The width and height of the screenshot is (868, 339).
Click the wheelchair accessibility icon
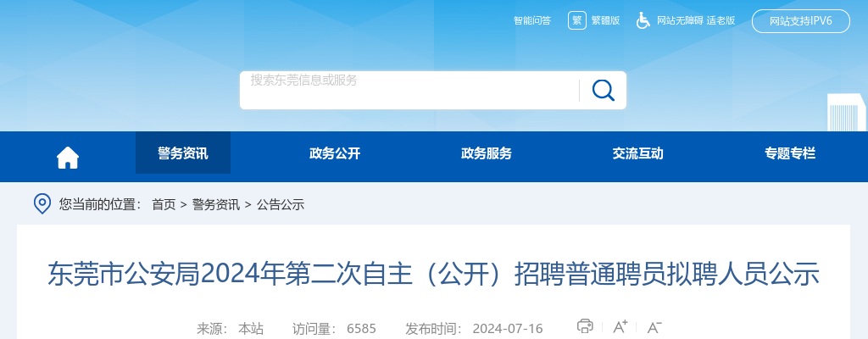tap(643, 20)
